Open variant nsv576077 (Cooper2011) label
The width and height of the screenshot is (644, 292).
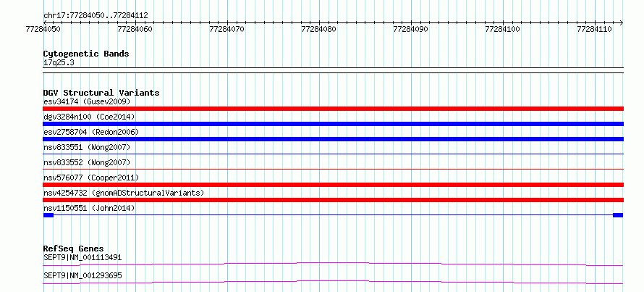91,178
